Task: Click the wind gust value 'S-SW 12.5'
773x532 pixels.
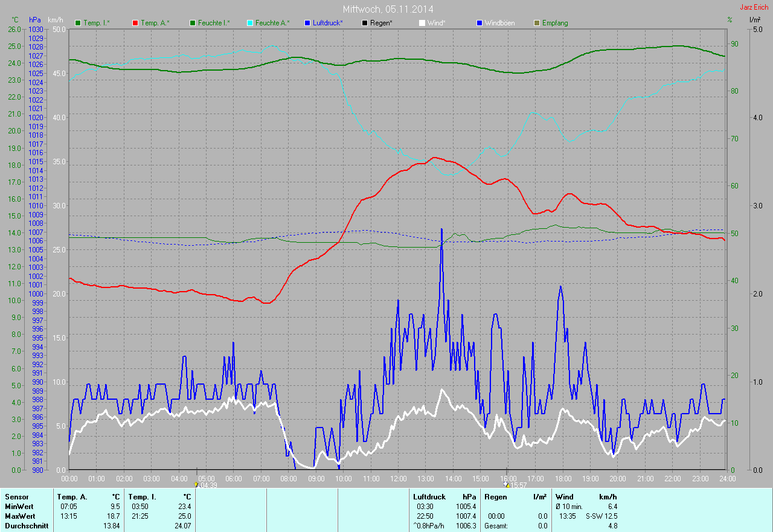Action: 602,516
